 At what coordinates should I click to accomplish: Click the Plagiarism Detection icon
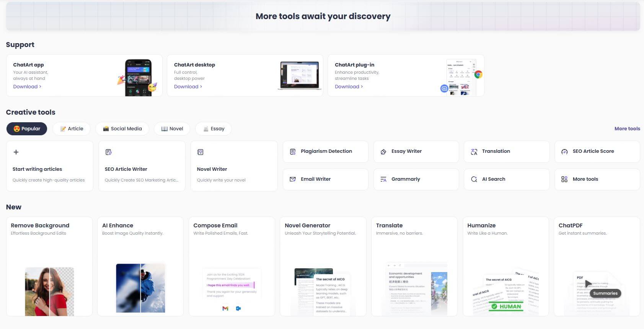pyautogui.click(x=293, y=152)
